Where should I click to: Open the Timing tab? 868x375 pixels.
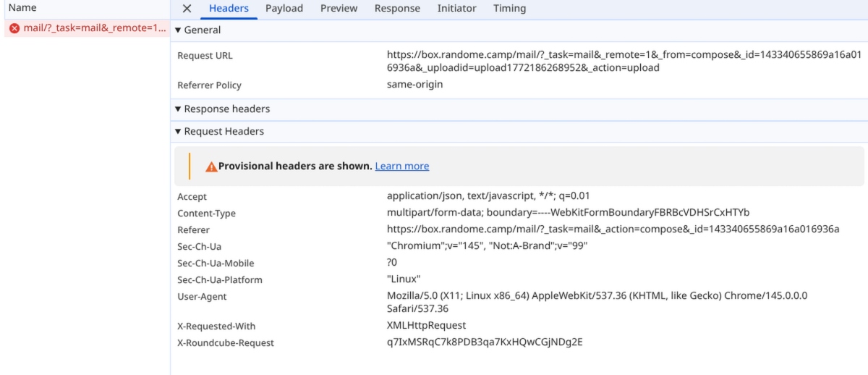(509, 9)
